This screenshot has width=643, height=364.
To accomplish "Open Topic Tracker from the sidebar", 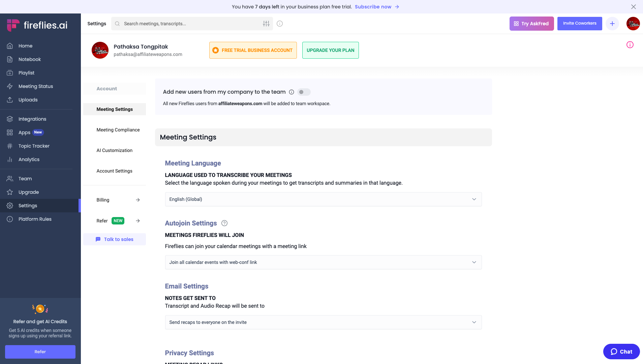I will (x=34, y=146).
